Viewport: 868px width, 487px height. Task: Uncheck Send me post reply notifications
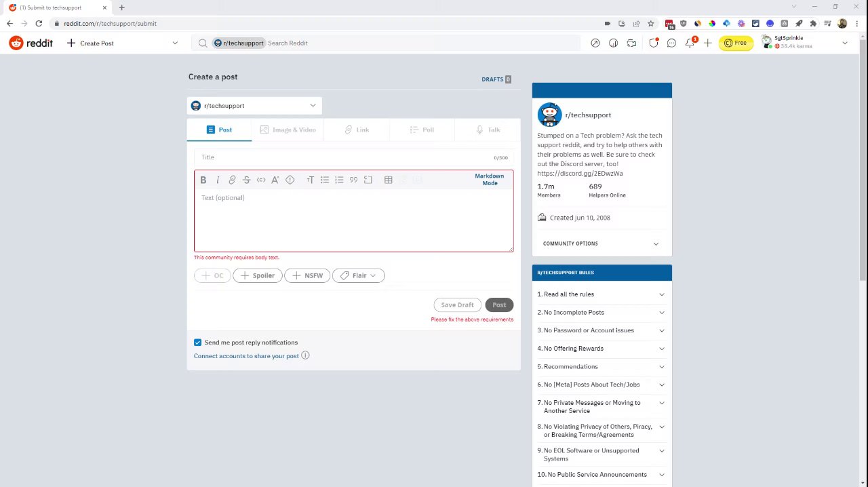click(x=197, y=343)
